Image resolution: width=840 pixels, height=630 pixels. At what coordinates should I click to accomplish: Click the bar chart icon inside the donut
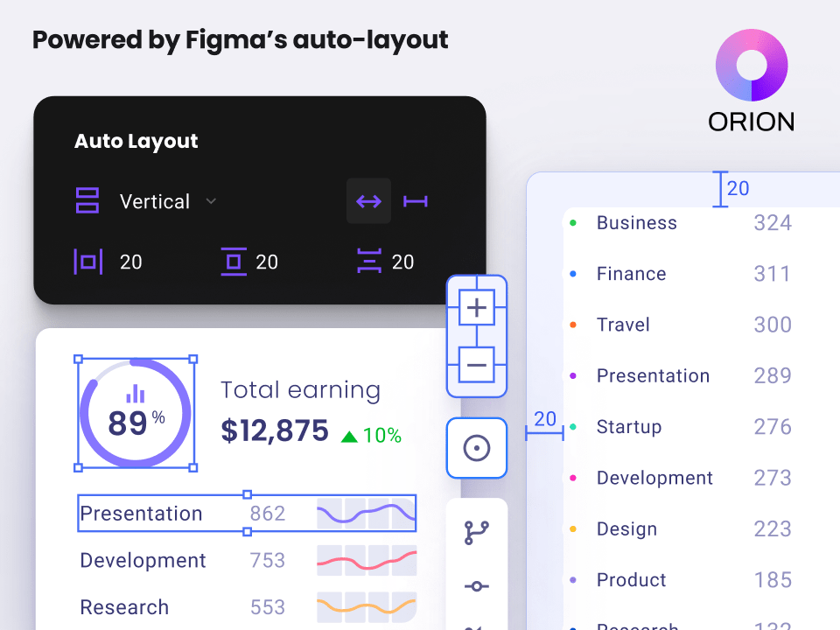(136, 395)
